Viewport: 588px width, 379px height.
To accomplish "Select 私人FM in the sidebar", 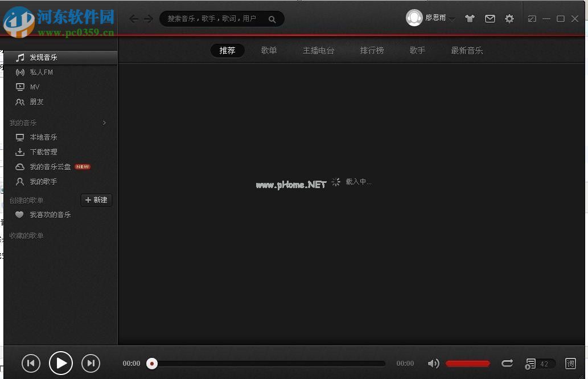I will coord(41,72).
